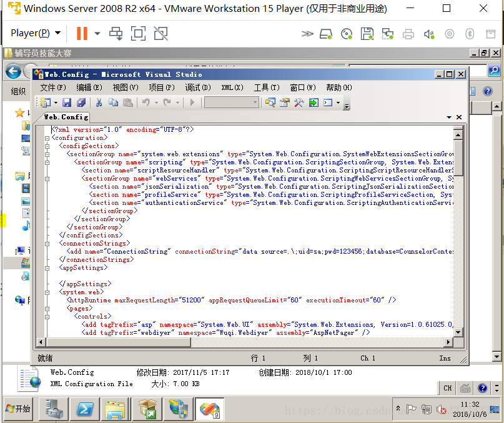This screenshot has width=504, height=423.
Task: Go back in the explorer window
Action: coord(14,71)
